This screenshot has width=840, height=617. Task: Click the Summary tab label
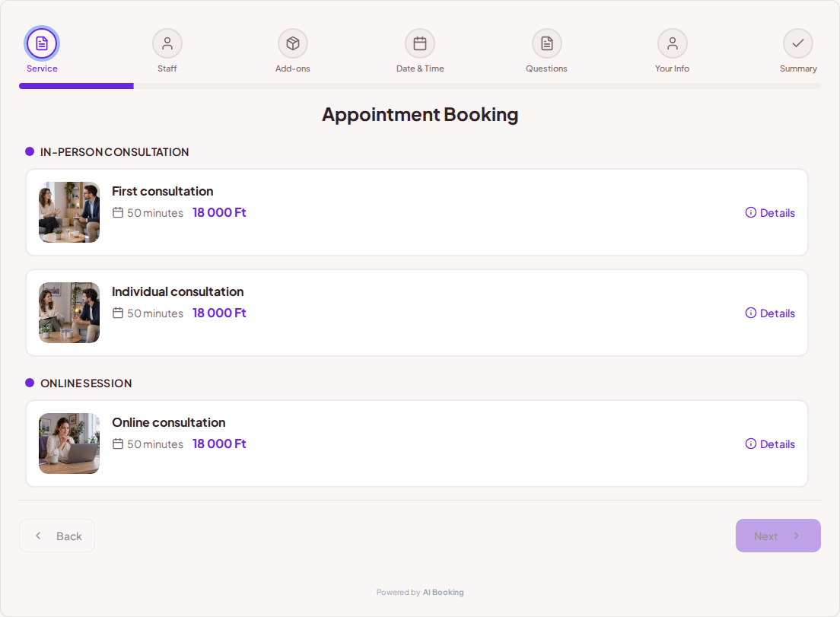click(798, 68)
